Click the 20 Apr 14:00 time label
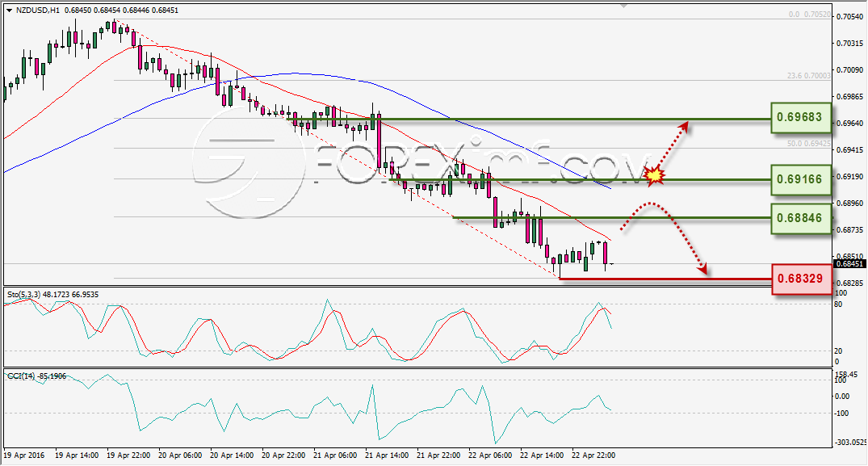868x466 pixels. point(232,456)
